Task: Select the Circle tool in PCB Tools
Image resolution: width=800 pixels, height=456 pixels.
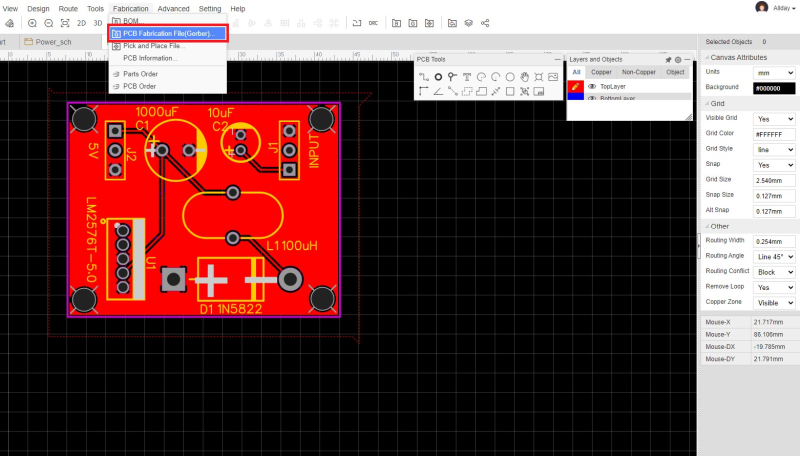Action: [x=510, y=77]
